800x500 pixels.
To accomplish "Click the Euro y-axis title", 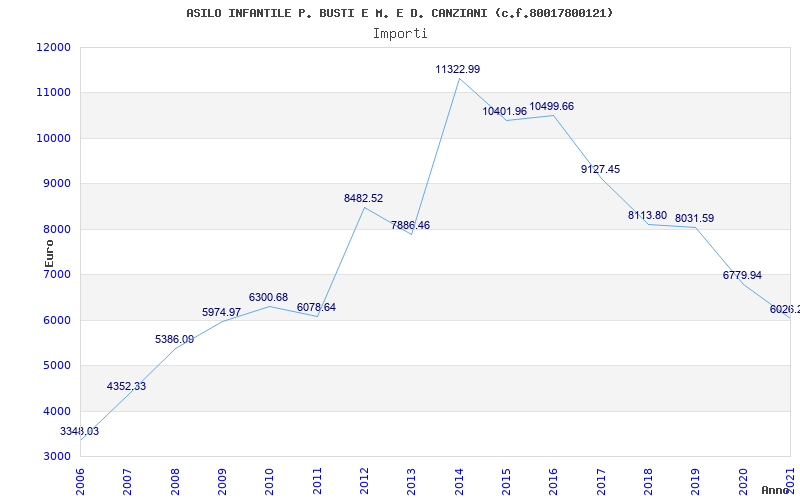I will [49, 254].
